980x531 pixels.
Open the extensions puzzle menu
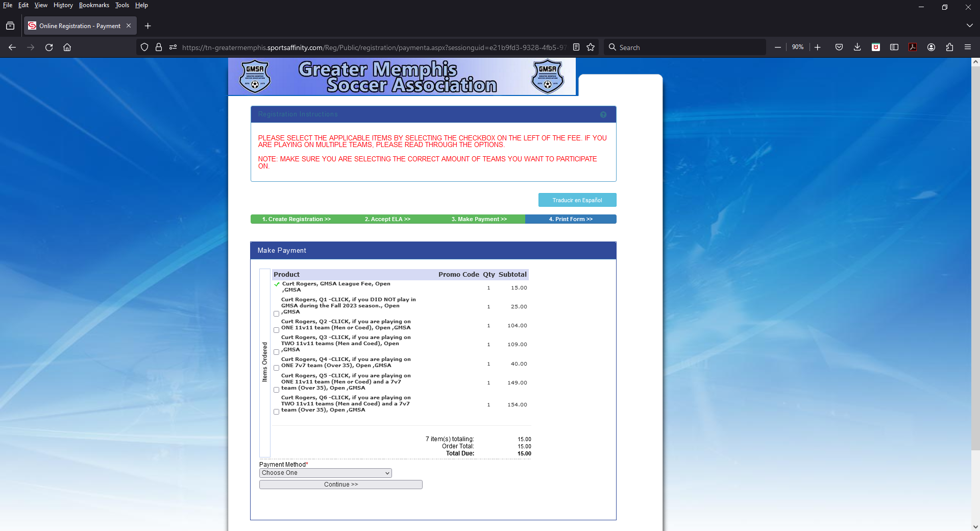coord(949,47)
